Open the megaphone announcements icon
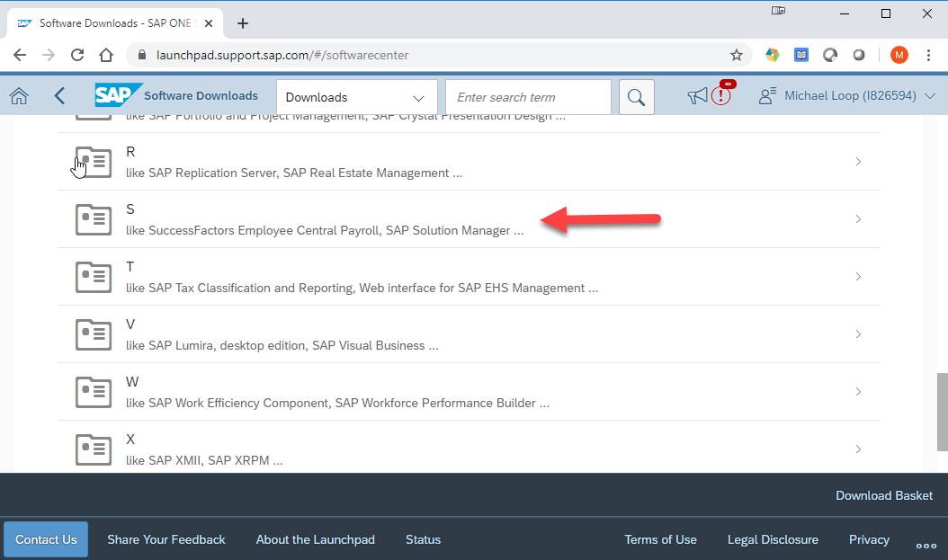 click(x=697, y=96)
